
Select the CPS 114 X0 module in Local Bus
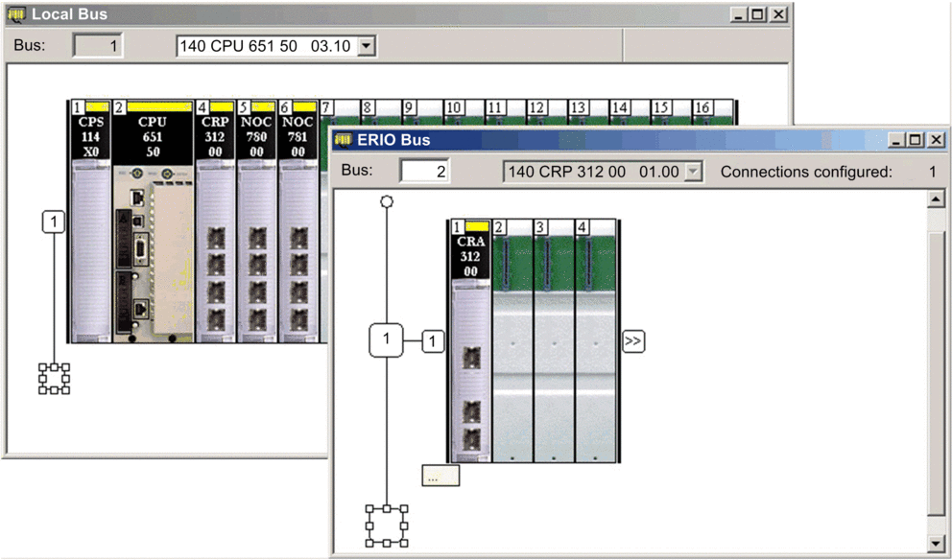pyautogui.click(x=91, y=222)
